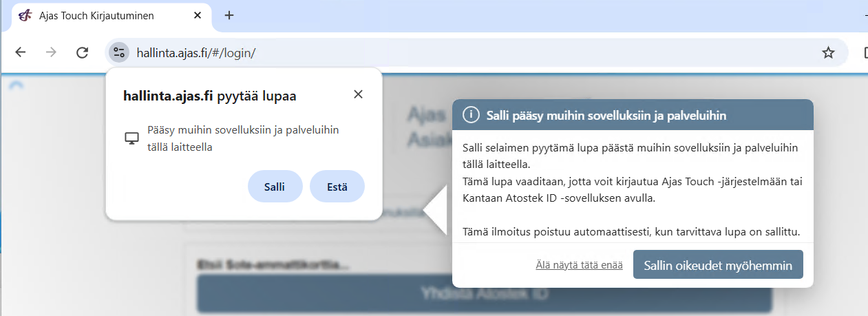Click the forward navigation arrow
The image size is (868, 316).
(51, 52)
